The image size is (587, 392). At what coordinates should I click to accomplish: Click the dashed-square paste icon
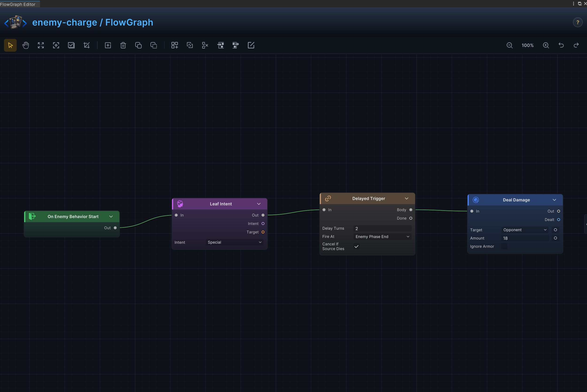pyautogui.click(x=153, y=45)
